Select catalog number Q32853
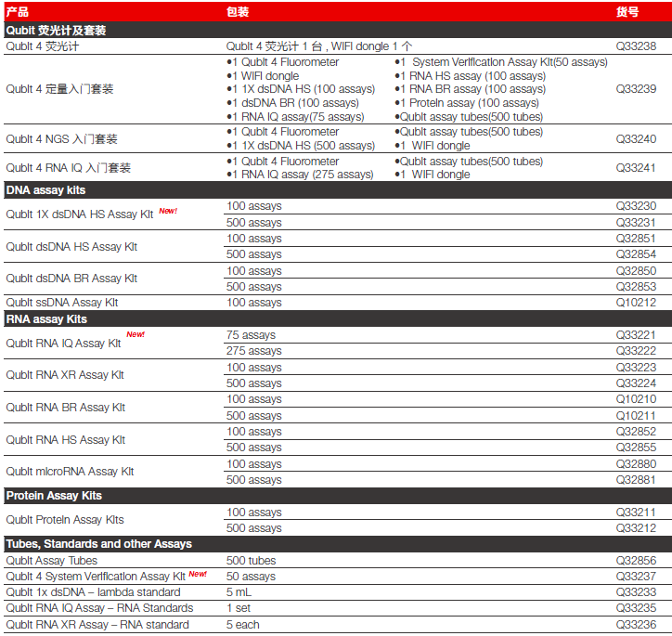Image resolution: width=672 pixels, height=636 pixels. pos(636,286)
